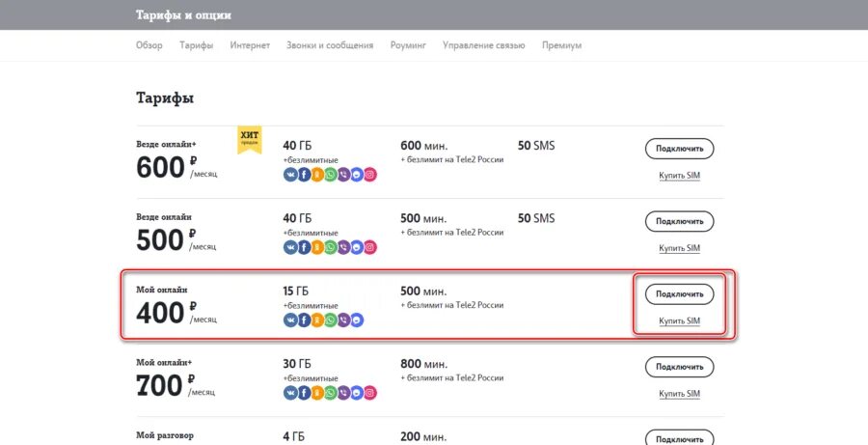Follow the Купить SIM link for the 500 ₽ tariff

[x=679, y=248]
